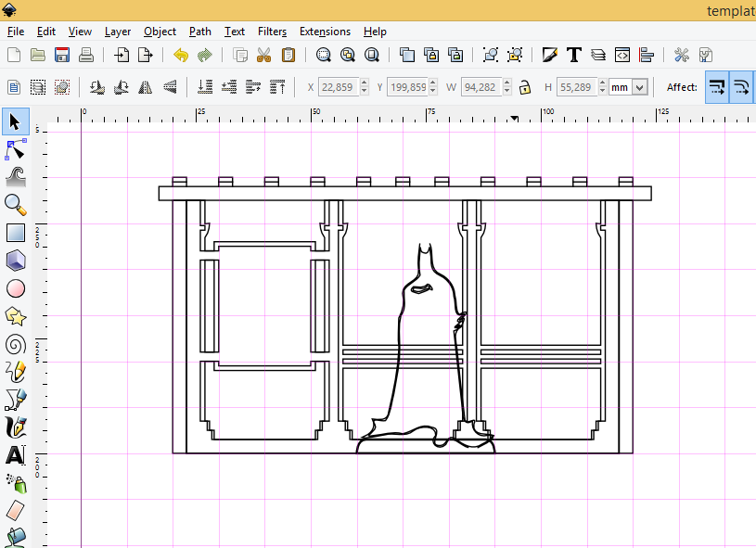Select the Selector arrow tool
The height and width of the screenshot is (548, 756).
coord(16,121)
